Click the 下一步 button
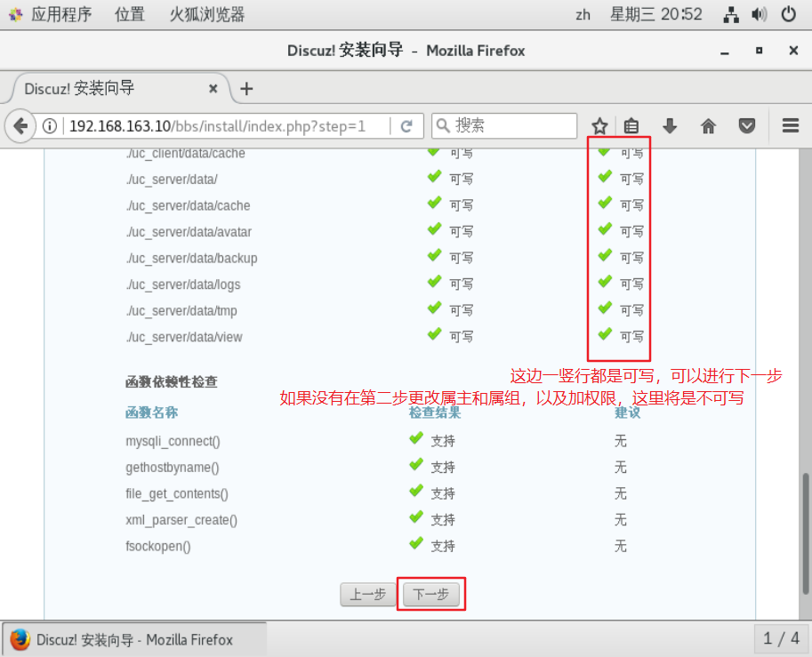This screenshot has width=812, height=657. click(430, 594)
